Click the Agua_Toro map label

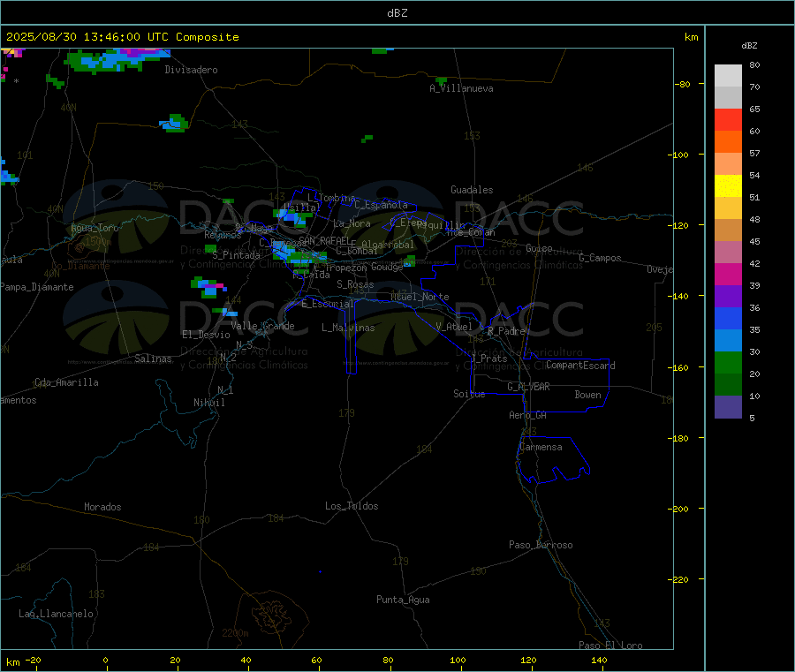[x=95, y=228]
